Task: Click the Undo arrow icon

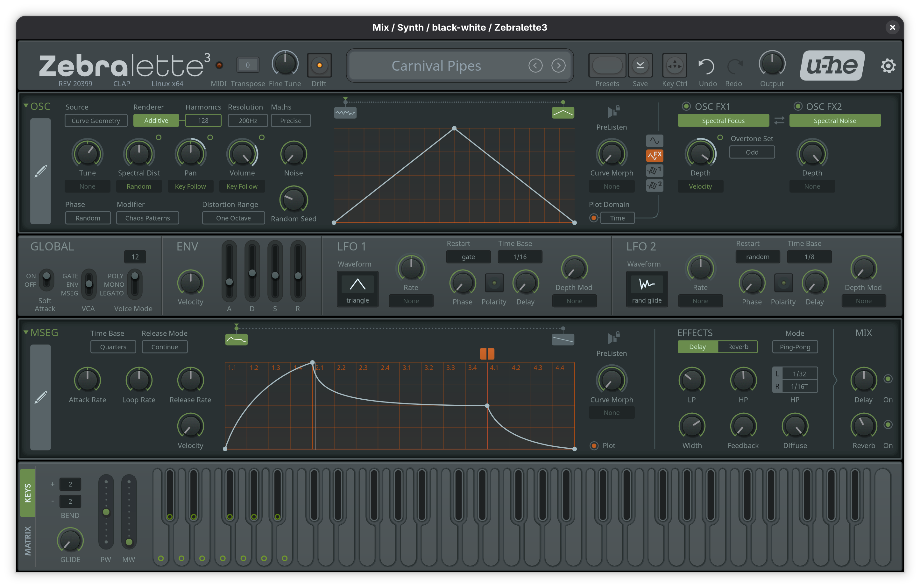Action: (x=707, y=66)
